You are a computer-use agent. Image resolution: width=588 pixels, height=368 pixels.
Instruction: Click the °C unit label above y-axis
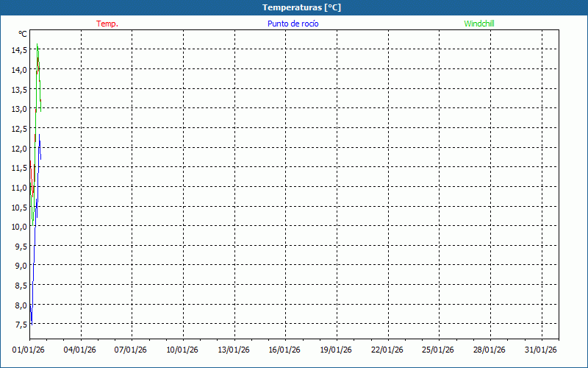click(23, 34)
